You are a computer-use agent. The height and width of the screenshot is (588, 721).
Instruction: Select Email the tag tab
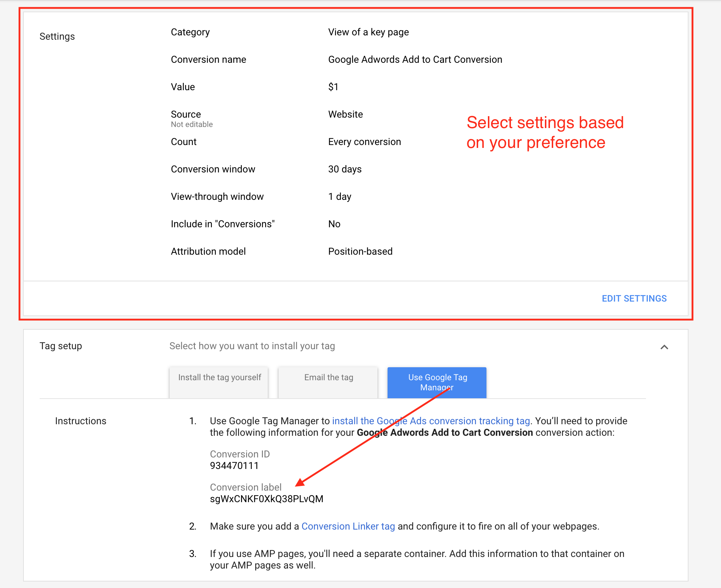pyautogui.click(x=328, y=382)
